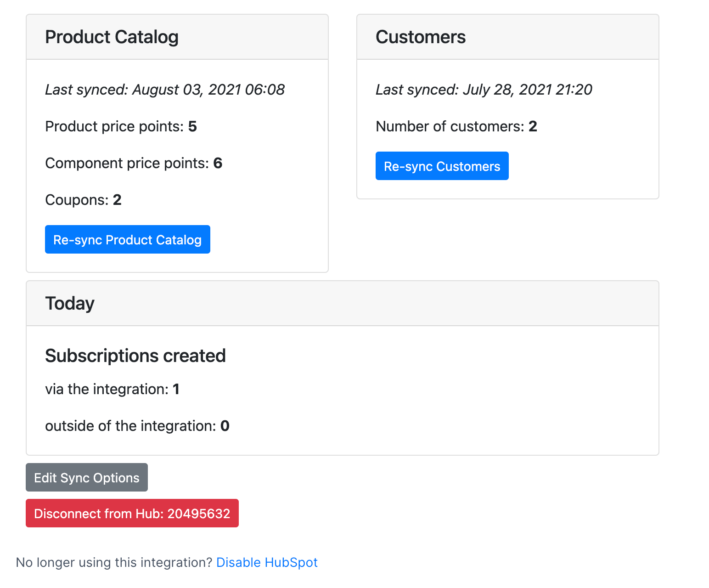The image size is (709, 588).
Task: Click the bold 6 component price points value
Action: (x=218, y=163)
